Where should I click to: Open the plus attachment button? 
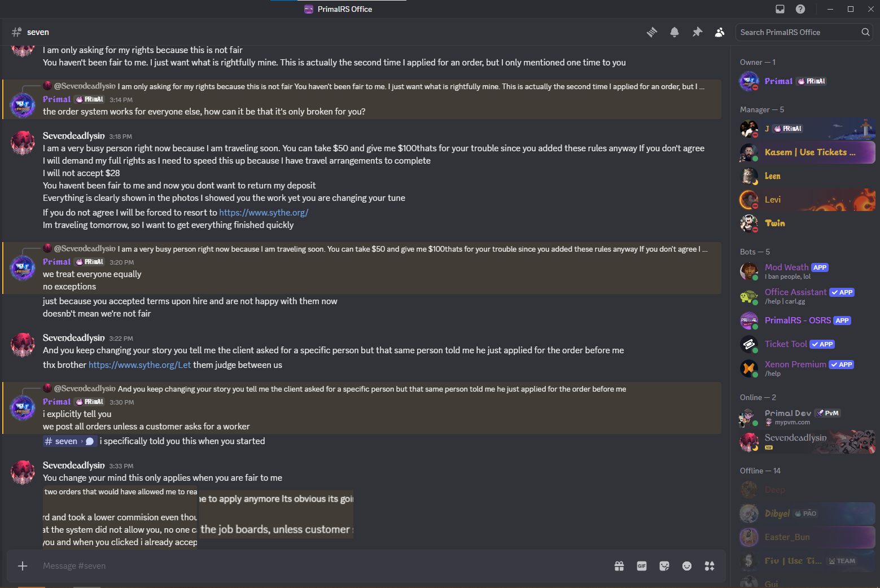23,565
